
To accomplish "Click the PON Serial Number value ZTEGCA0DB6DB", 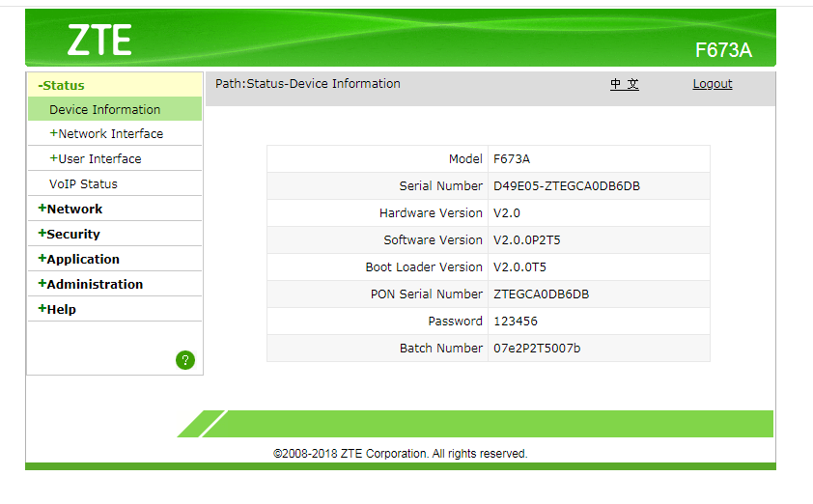I will pos(542,294).
